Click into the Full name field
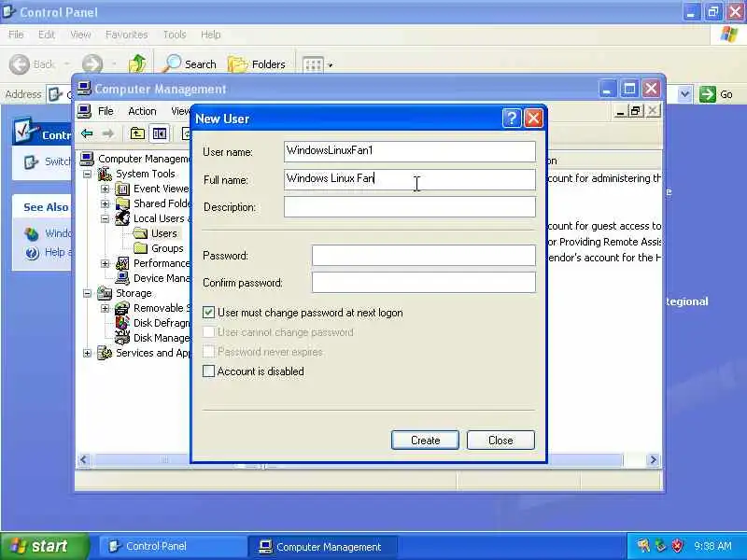Image resolution: width=747 pixels, height=560 pixels. [410, 179]
